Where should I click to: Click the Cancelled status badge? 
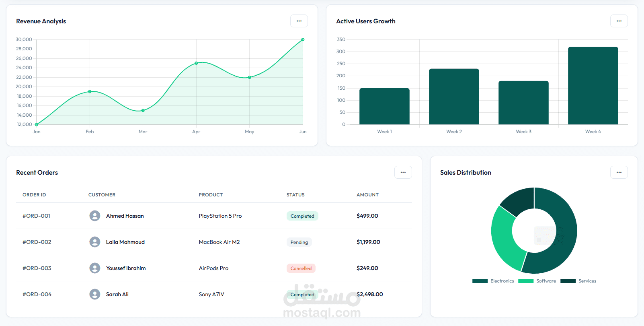click(x=301, y=268)
